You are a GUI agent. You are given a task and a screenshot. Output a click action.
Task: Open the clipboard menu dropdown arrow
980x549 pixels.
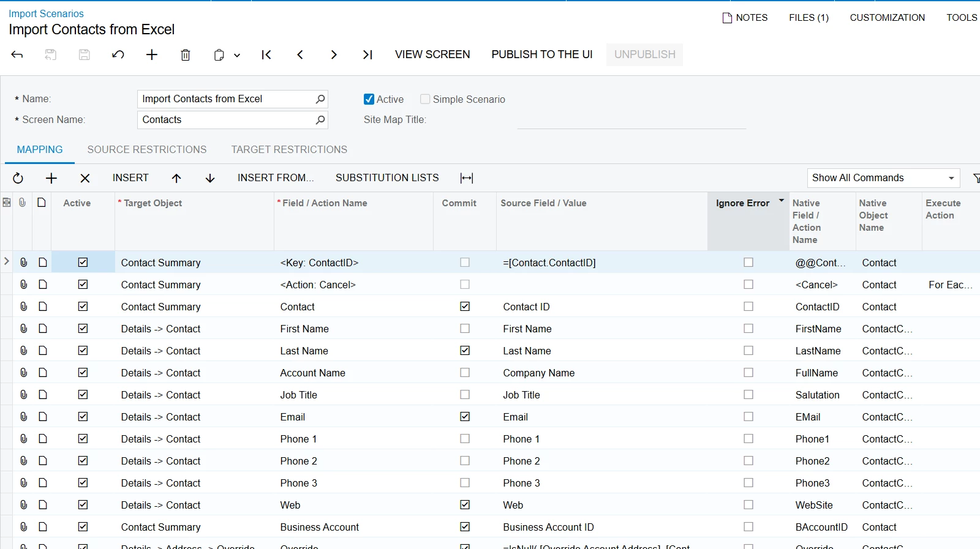[x=237, y=55]
